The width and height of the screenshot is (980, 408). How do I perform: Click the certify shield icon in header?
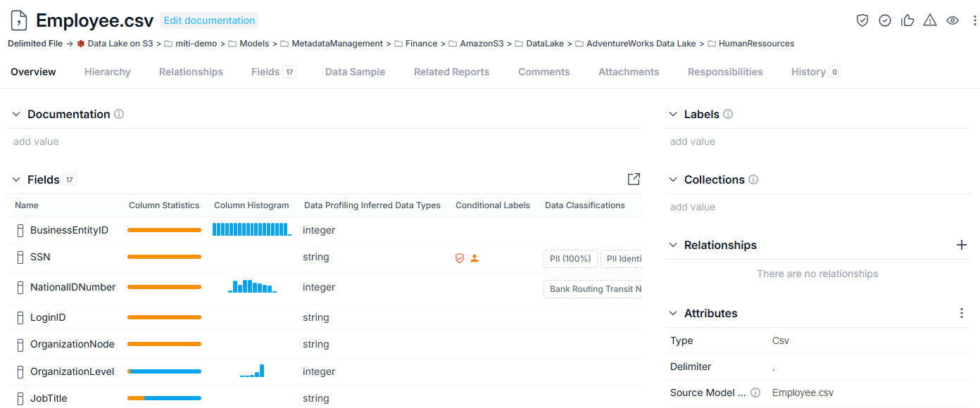862,20
